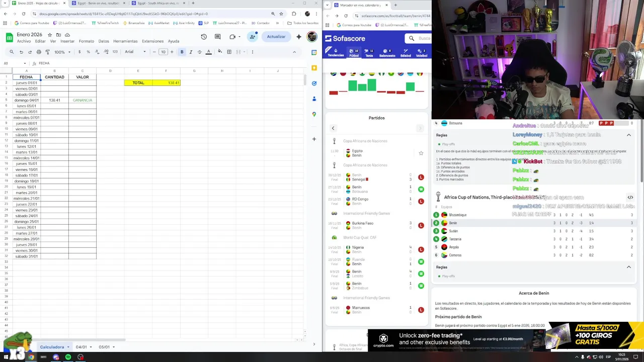This screenshot has height=362, width=644.
Task: Open the text color picker
Action: [208, 52]
